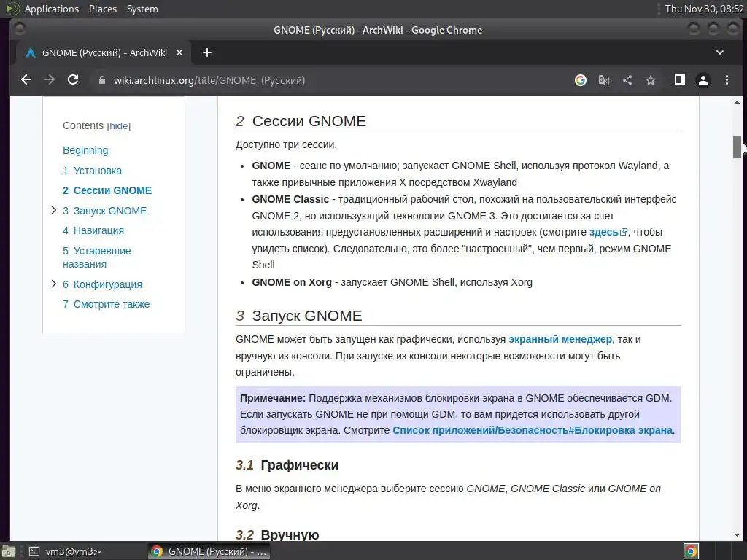This screenshot has height=560, width=747.
Task: Open a new tab with plus button
Action: 206,52
